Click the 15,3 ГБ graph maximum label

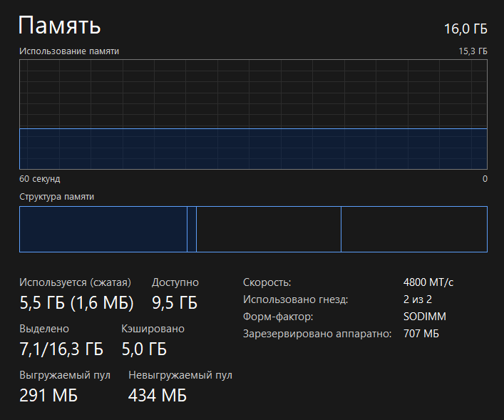tap(473, 51)
